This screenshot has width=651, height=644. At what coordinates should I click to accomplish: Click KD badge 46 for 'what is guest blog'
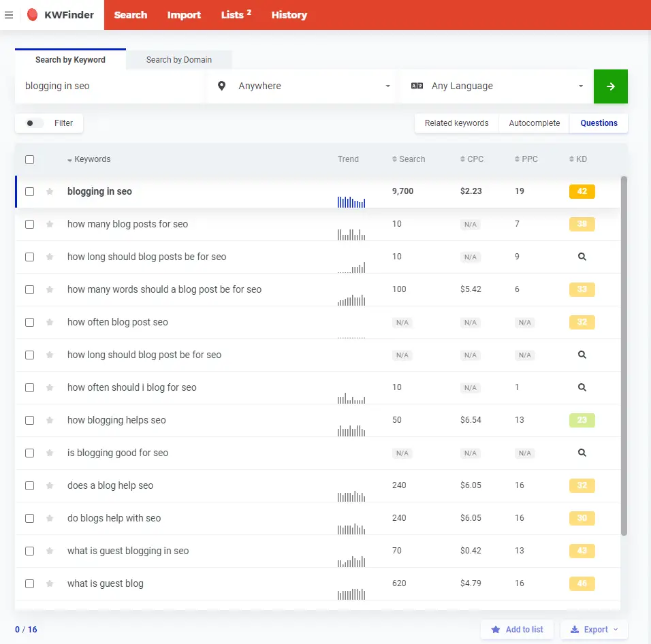tap(582, 584)
